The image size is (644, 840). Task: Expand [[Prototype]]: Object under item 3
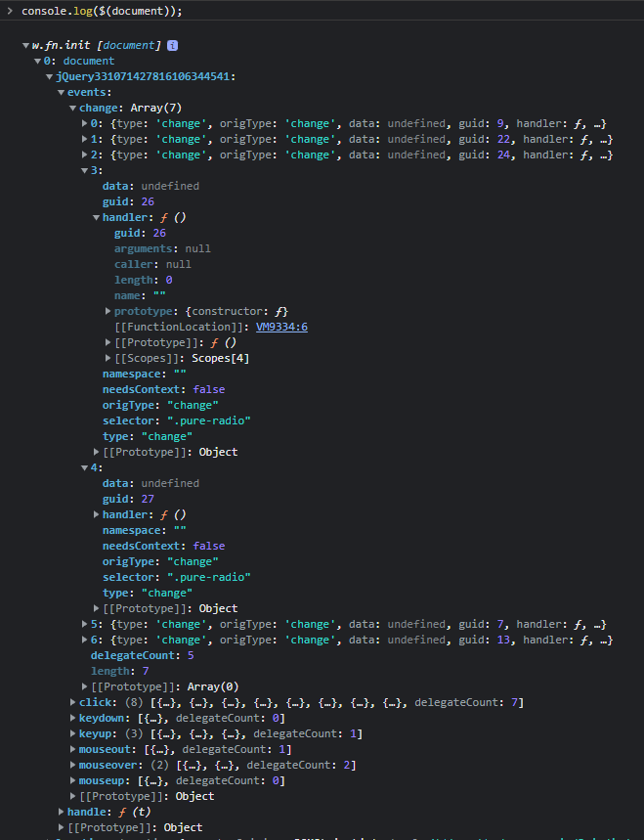(97, 452)
